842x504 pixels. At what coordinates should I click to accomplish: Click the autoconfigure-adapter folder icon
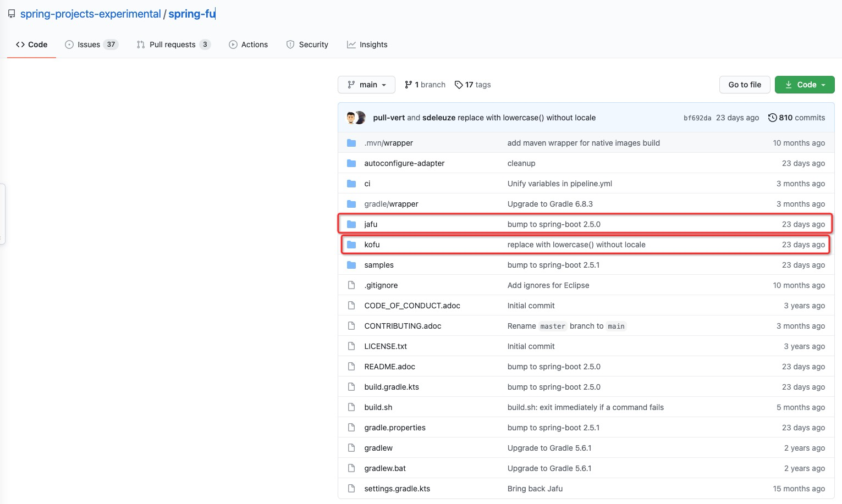(351, 163)
